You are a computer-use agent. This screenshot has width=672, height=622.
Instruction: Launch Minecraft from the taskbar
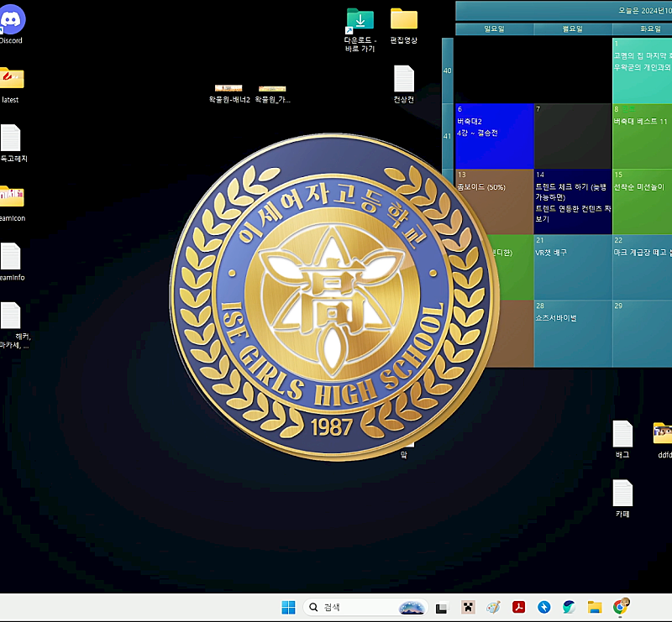tap(469, 607)
